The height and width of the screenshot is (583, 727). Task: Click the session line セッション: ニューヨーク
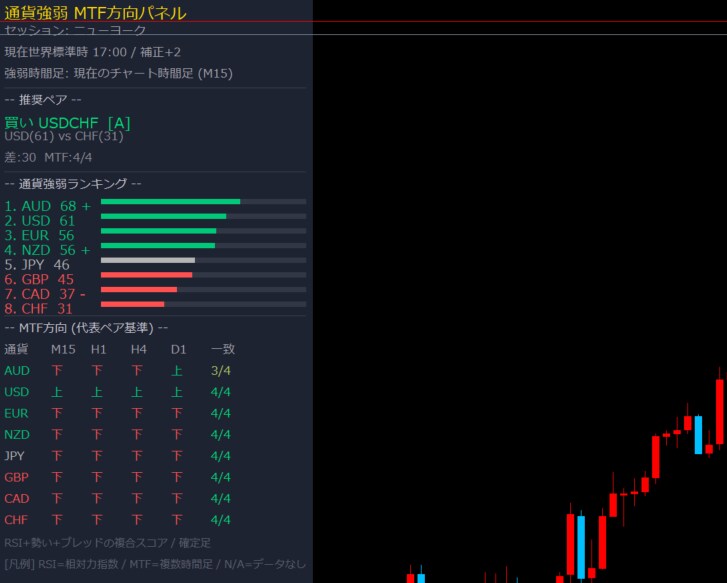[x=75, y=31]
